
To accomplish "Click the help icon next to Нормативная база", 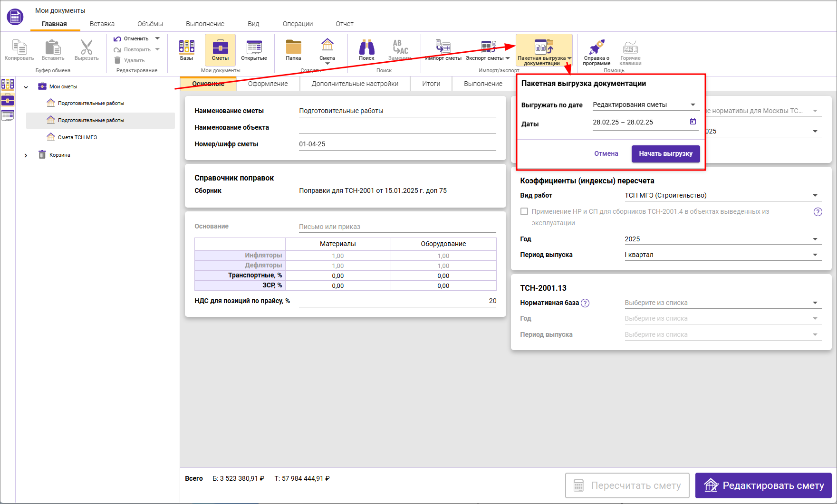I will point(585,303).
